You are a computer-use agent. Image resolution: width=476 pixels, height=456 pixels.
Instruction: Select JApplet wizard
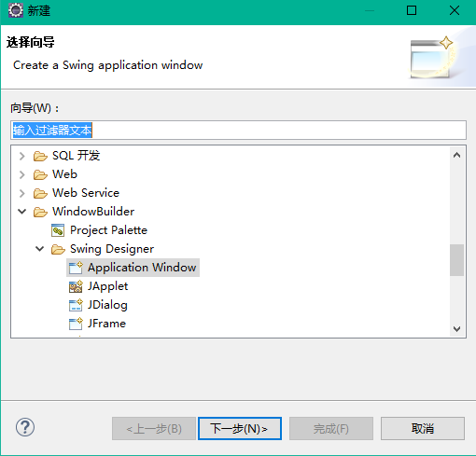[107, 286]
